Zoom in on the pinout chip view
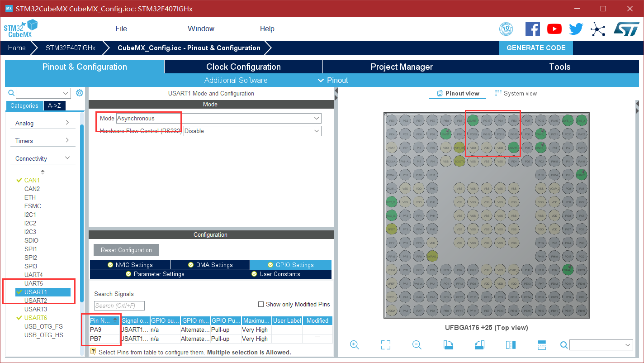This screenshot has height=363, width=644. (x=355, y=345)
